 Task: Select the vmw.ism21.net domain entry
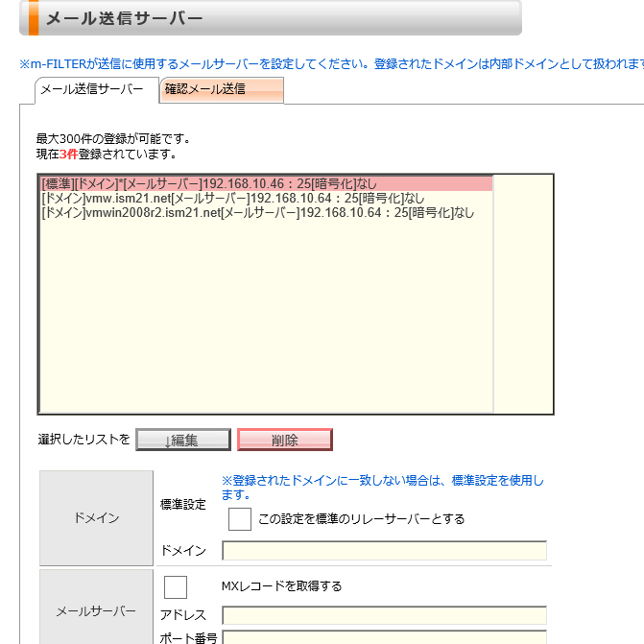[232, 198]
